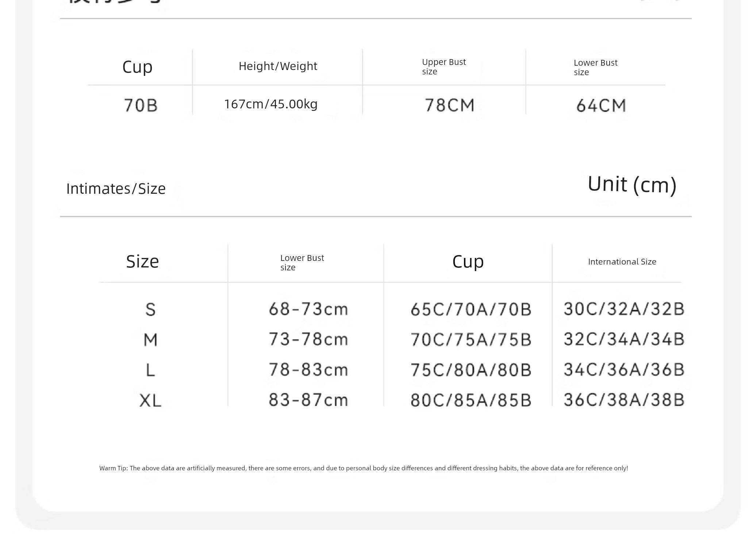Click the 70C/75A/75B cup cell
Viewport: 756px width, 540px height.
(x=471, y=340)
